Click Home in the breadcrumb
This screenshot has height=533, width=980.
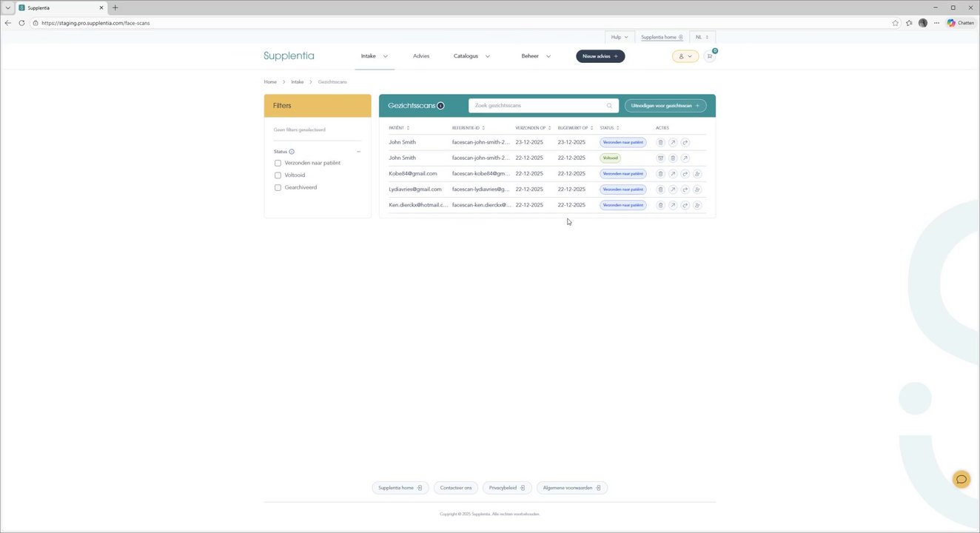(270, 82)
